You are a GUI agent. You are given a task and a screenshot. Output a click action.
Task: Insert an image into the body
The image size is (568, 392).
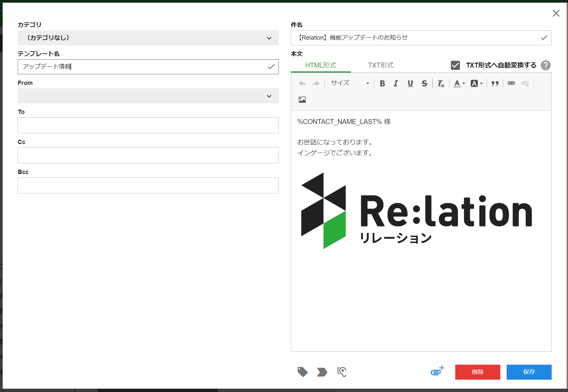coord(302,100)
